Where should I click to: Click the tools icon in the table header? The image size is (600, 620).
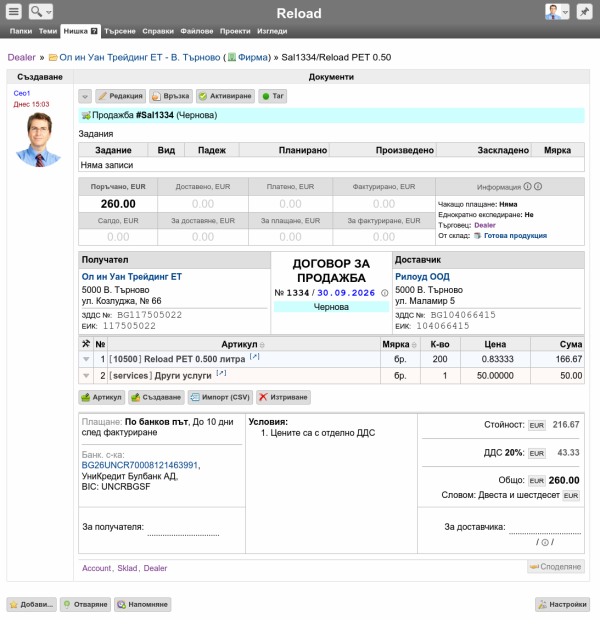point(86,344)
